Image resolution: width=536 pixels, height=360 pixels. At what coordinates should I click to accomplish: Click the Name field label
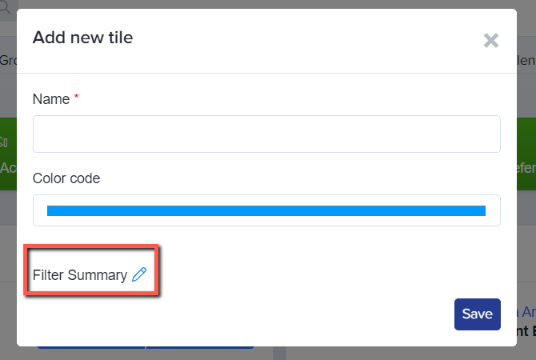(x=51, y=99)
